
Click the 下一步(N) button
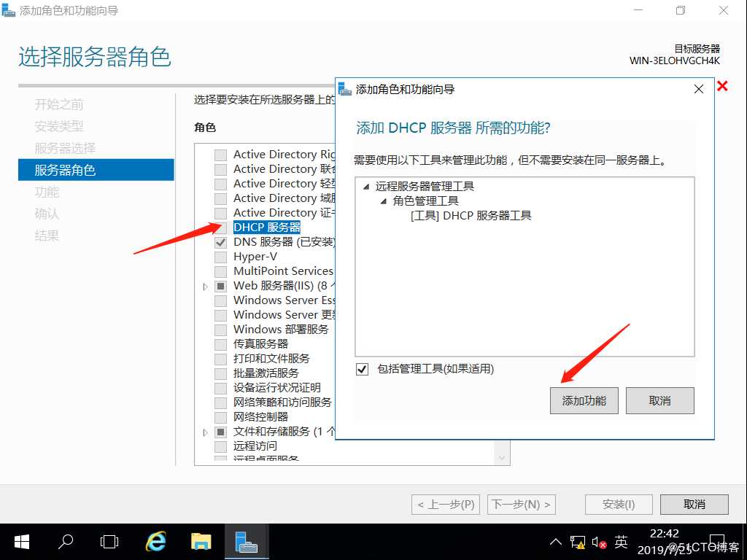coord(521,505)
